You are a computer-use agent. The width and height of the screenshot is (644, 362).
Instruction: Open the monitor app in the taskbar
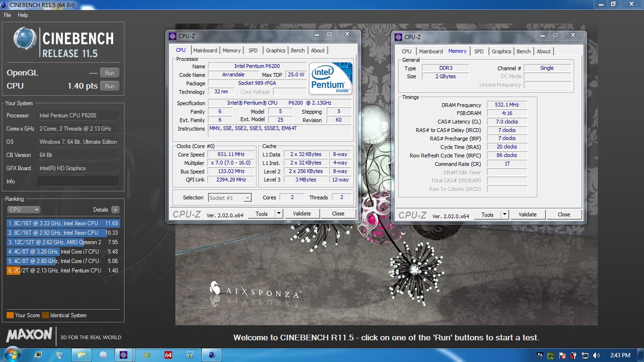click(38, 355)
